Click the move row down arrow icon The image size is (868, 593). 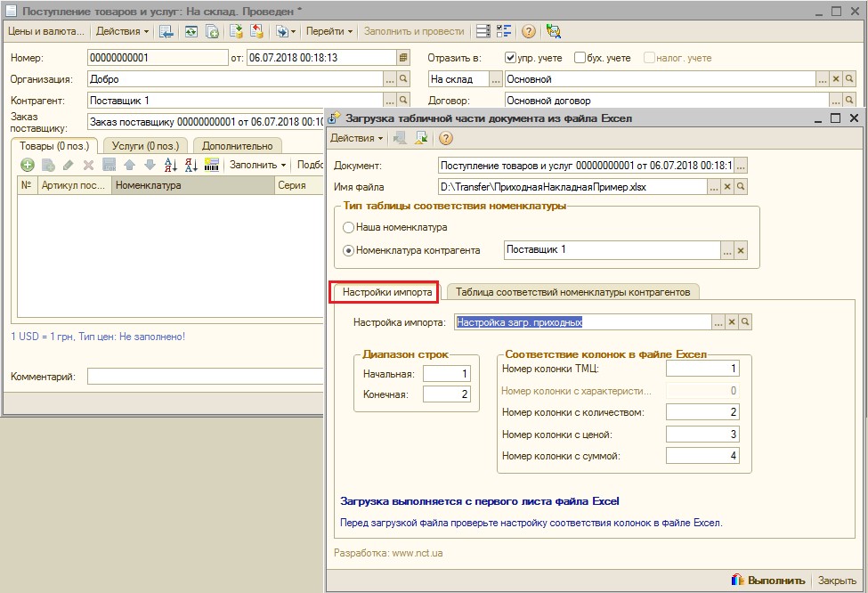tap(150, 165)
